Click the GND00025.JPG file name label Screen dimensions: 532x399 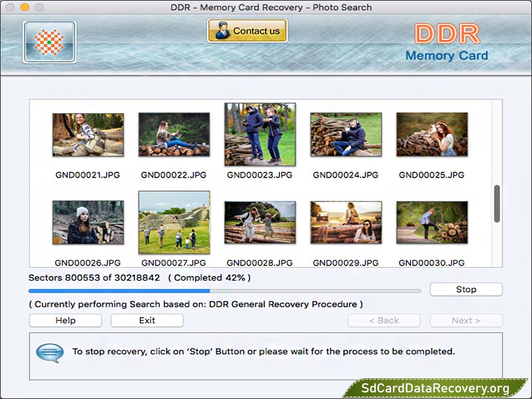tap(432, 176)
